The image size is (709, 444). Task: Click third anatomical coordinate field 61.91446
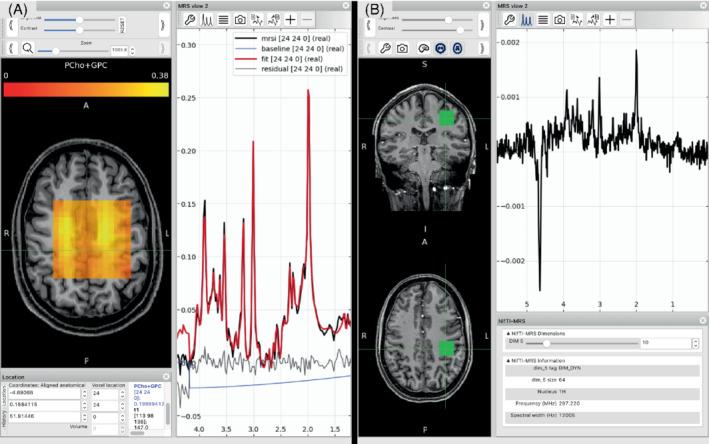(44, 416)
